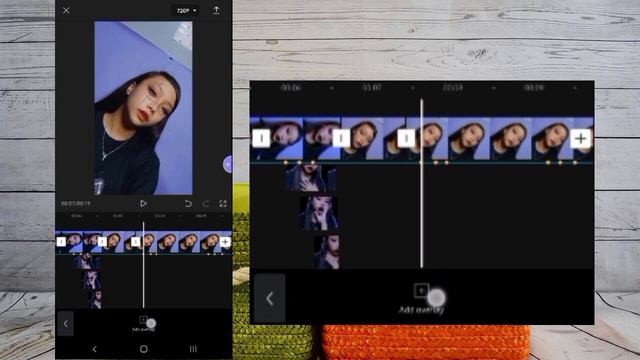640x360 pixels.
Task: Tap the Android back navigation button
Action: pos(94,349)
